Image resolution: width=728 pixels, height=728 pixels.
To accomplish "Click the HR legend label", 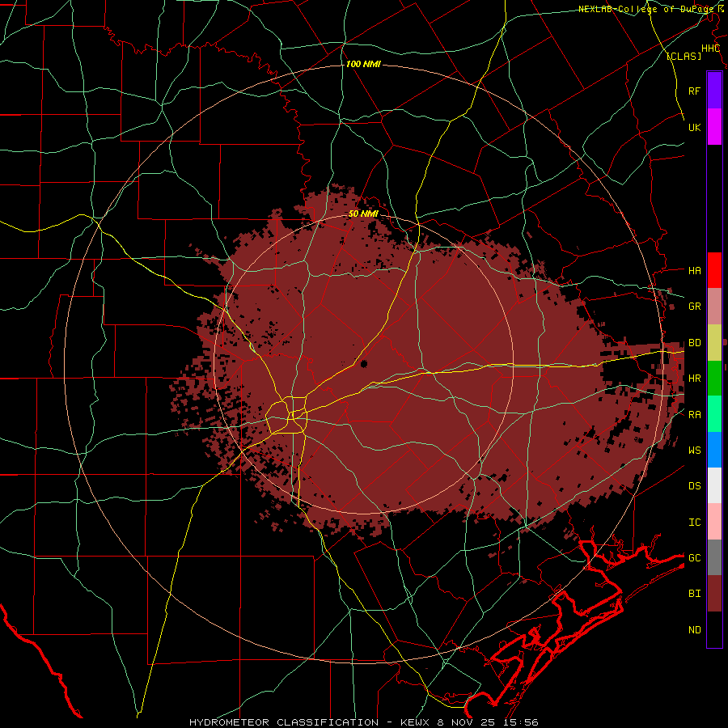I will pos(694,379).
